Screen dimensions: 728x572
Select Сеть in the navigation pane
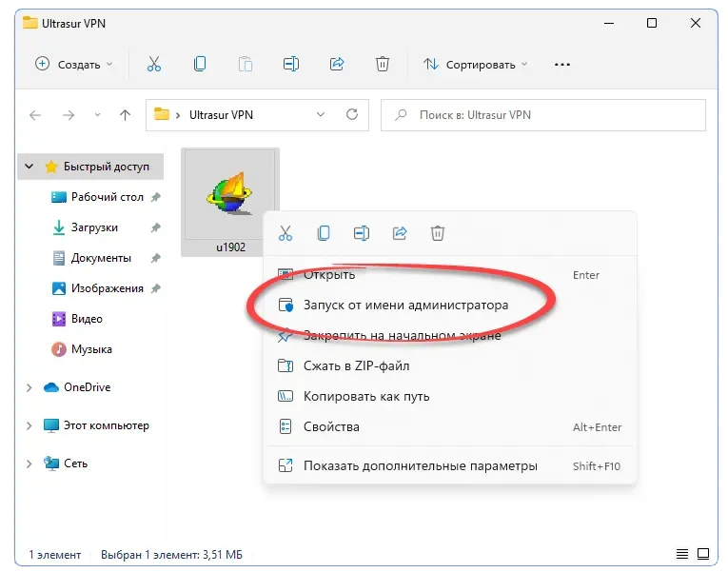coord(75,464)
